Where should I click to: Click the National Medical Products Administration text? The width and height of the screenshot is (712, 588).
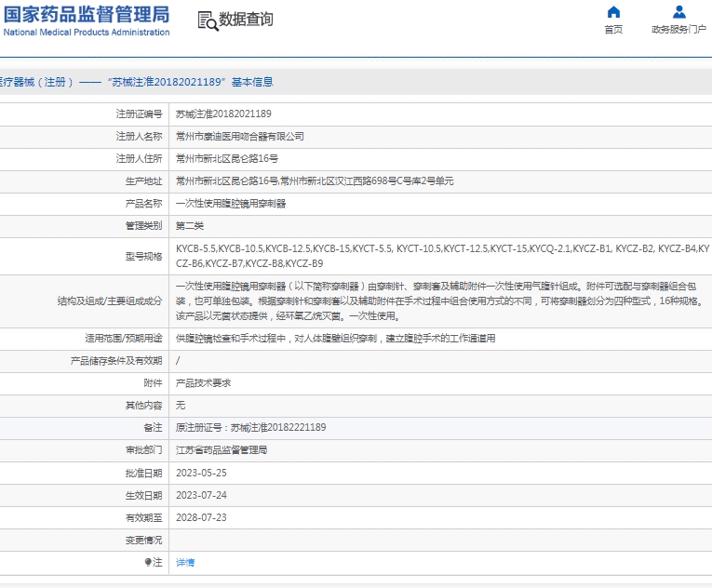(x=86, y=33)
